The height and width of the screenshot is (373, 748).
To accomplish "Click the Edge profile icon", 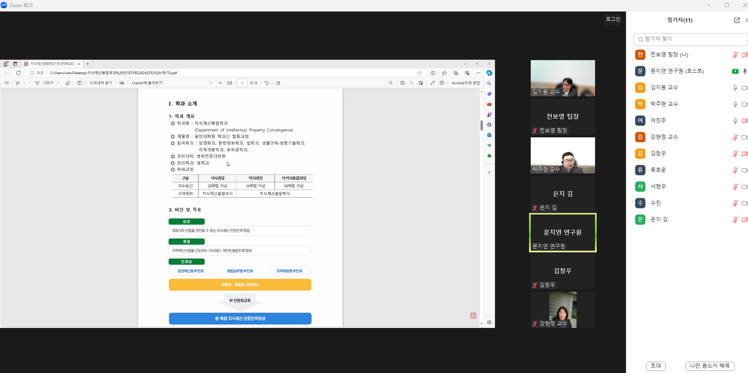I will pos(6,63).
